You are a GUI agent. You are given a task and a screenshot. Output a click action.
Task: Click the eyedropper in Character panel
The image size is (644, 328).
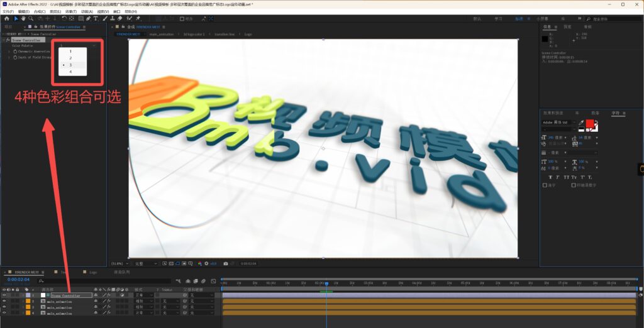point(581,123)
